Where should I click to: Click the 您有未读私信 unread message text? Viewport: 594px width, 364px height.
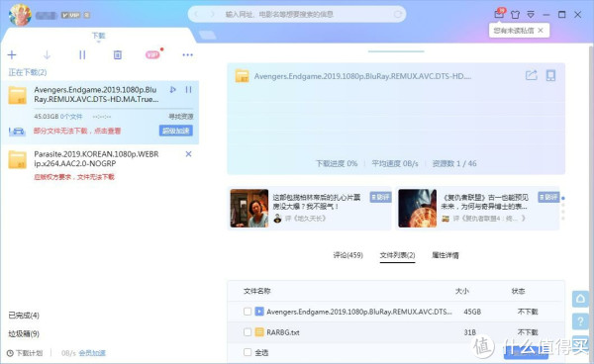(513, 31)
